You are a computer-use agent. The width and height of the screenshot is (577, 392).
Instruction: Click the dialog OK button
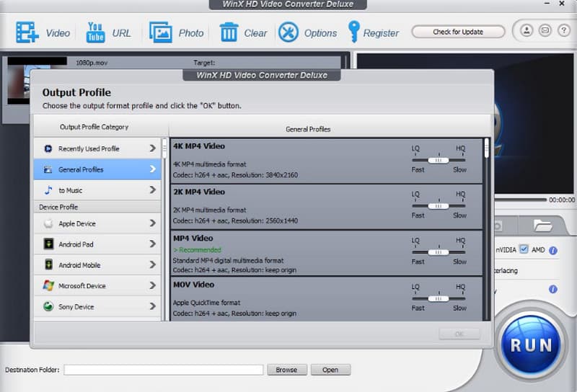tap(459, 334)
